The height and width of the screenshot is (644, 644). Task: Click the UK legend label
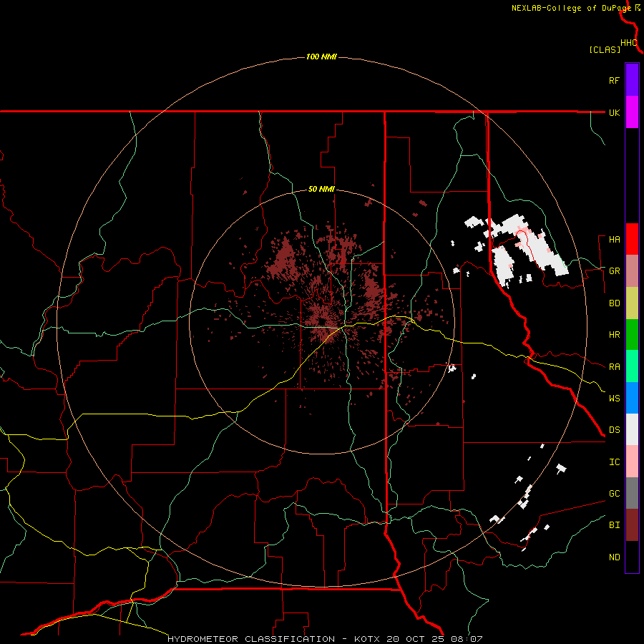614,112
